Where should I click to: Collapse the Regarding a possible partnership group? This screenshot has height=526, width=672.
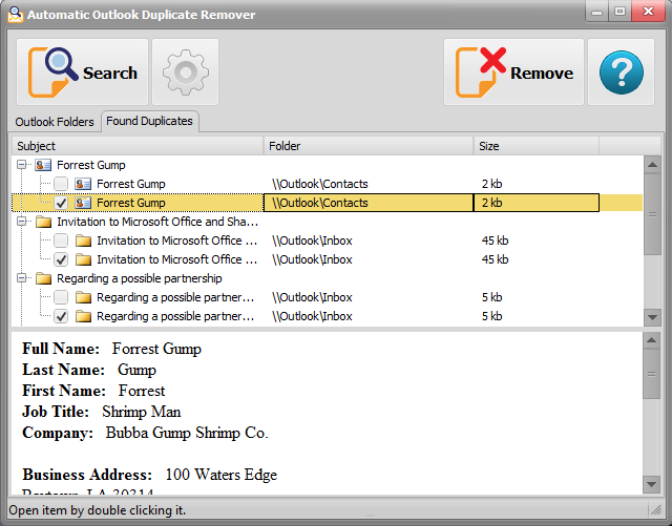pyautogui.click(x=21, y=278)
